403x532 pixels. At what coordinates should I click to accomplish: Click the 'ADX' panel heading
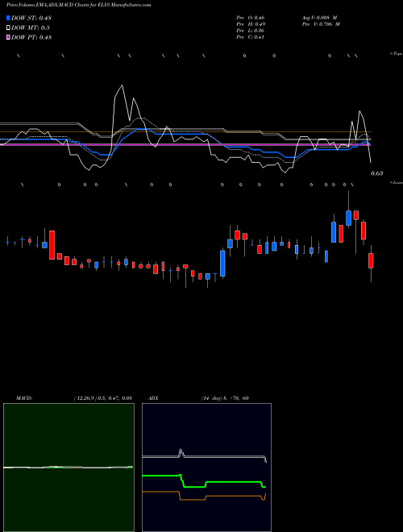(153, 398)
